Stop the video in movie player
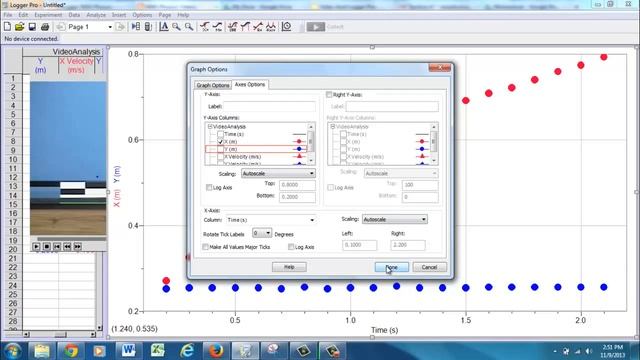The width and height of the screenshot is (640, 360). (x=47, y=247)
